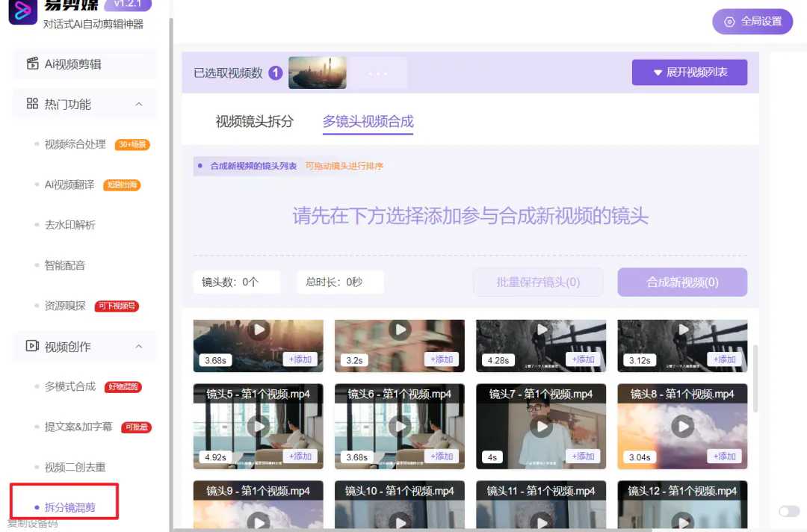Viewport: 807px width, 532px height.
Task: Play the 3.12s clip
Action: (x=684, y=330)
